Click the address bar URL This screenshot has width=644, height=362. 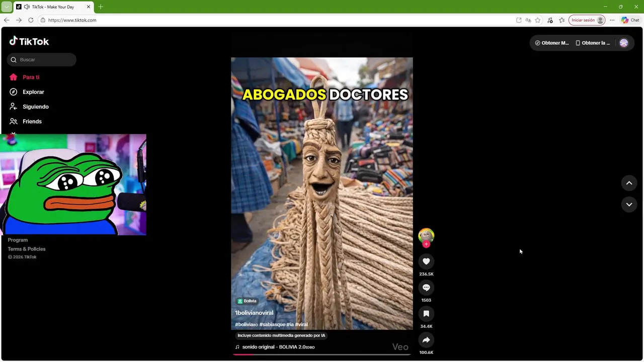pyautogui.click(x=72, y=20)
